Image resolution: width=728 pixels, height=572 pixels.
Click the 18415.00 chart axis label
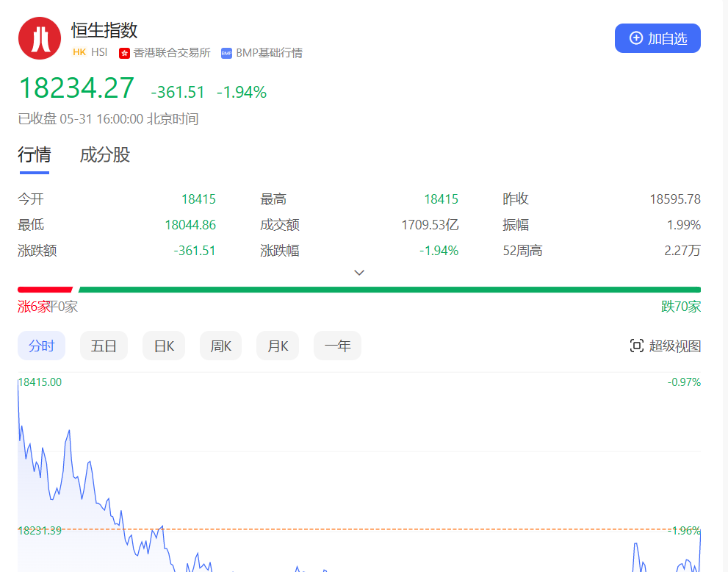click(40, 382)
